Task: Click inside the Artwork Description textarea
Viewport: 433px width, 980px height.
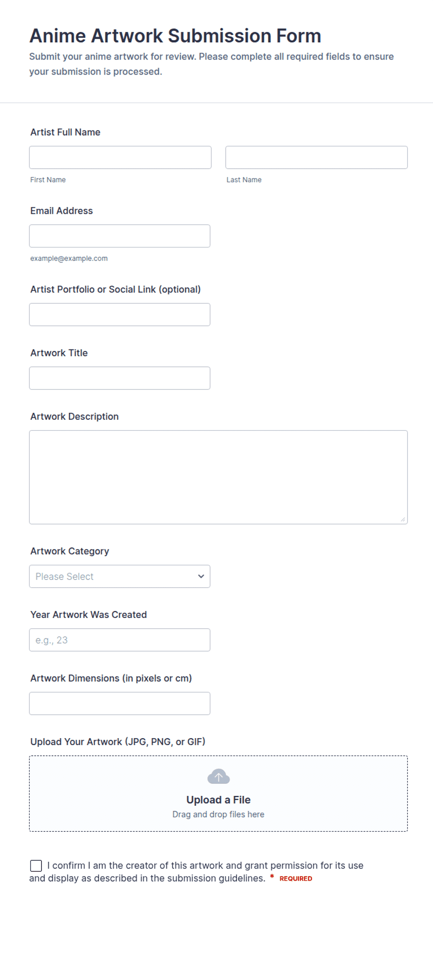Action: [x=218, y=477]
